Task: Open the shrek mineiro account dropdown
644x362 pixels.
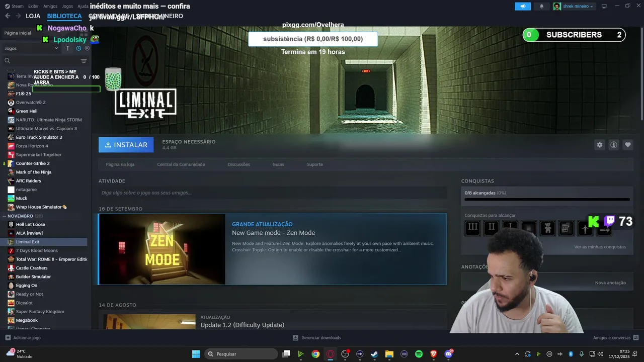Action: tap(574, 6)
